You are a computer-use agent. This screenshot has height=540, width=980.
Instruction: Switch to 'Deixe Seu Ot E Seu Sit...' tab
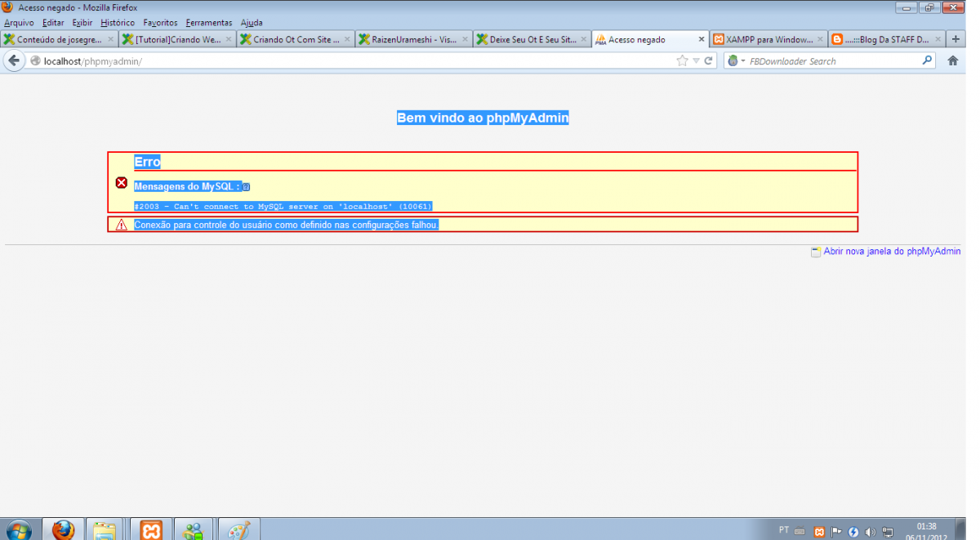pyautogui.click(x=532, y=39)
